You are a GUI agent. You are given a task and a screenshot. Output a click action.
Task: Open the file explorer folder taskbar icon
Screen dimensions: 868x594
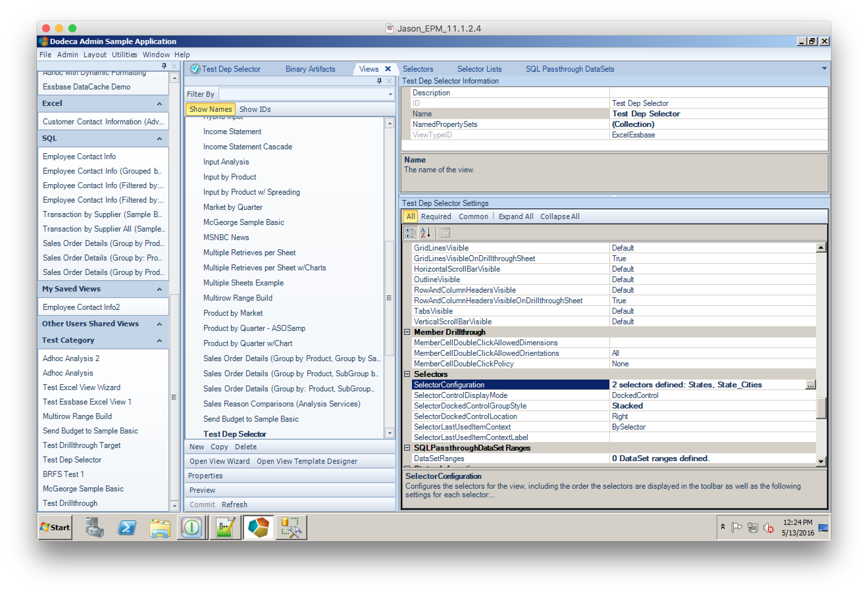click(160, 527)
